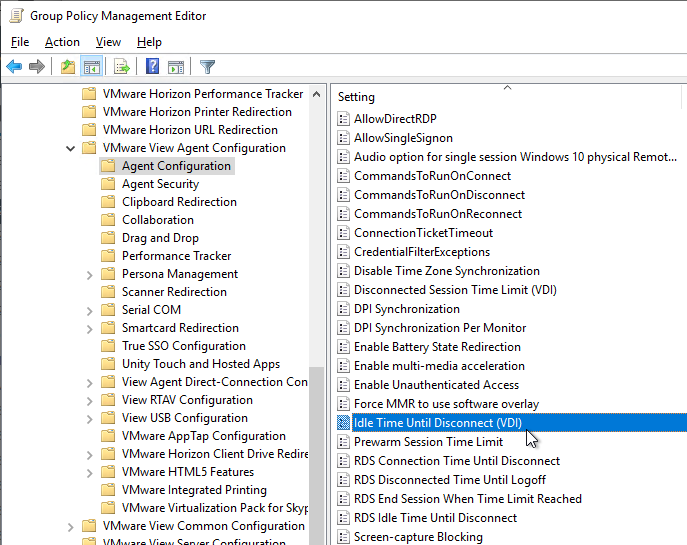Click the True SSO Configuration folder icon
Image resolution: width=687 pixels, height=545 pixels.
pyautogui.click(x=108, y=346)
